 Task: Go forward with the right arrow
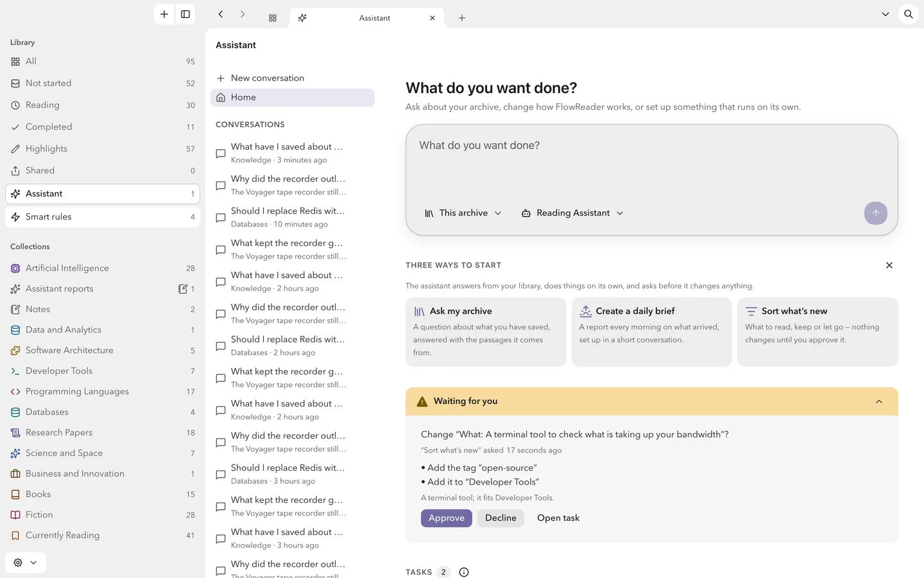pos(243,14)
